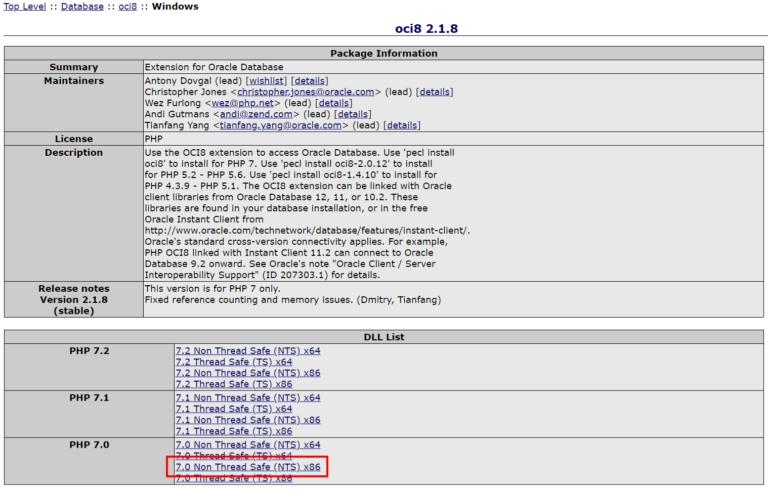Download 7.1 Thread Safe (TS) x64

(x=234, y=409)
